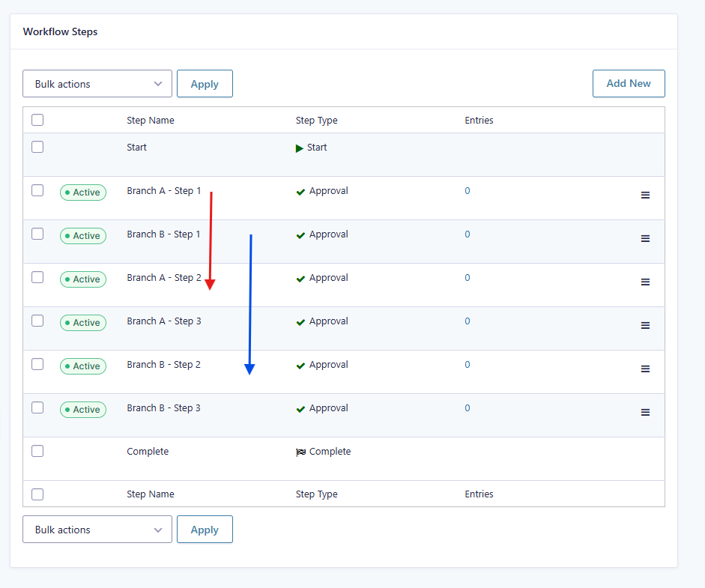Click the flag icon beside Complete
Image resolution: width=705 pixels, height=588 pixels.
click(301, 451)
